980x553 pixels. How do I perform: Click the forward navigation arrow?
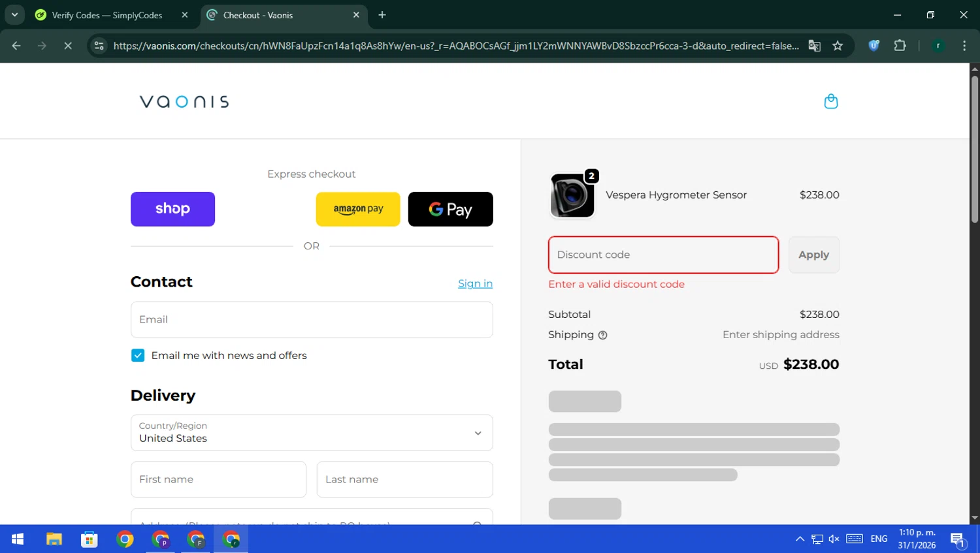[x=42, y=46]
